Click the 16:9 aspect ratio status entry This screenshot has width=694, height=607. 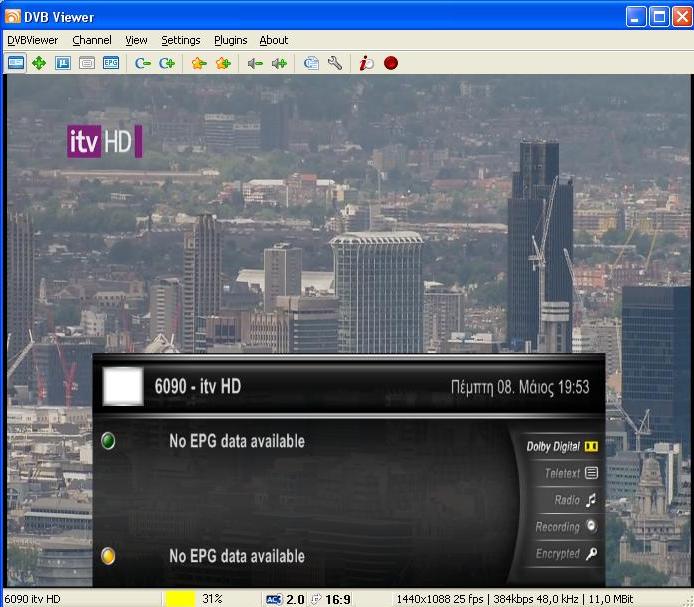[x=338, y=600]
